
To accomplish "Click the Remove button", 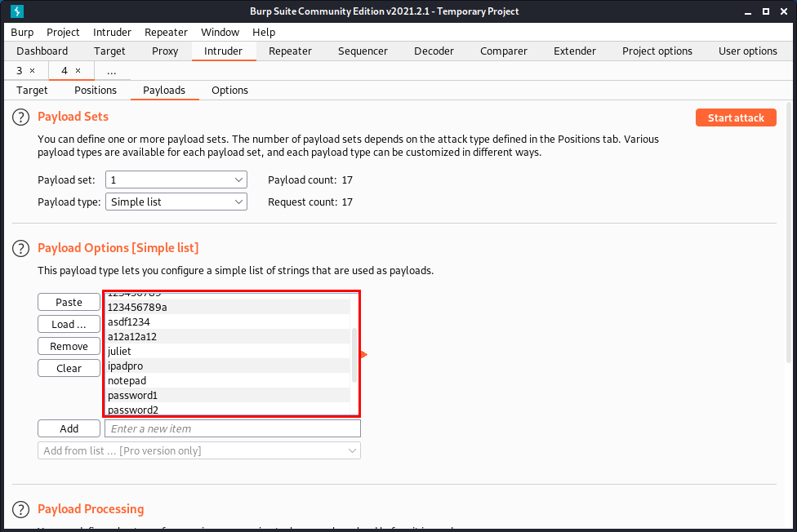I will click(69, 346).
